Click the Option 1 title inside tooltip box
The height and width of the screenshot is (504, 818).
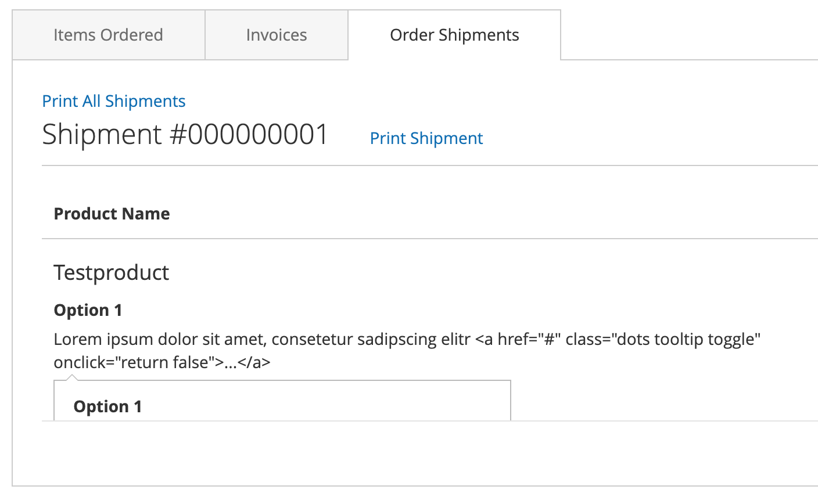point(107,406)
